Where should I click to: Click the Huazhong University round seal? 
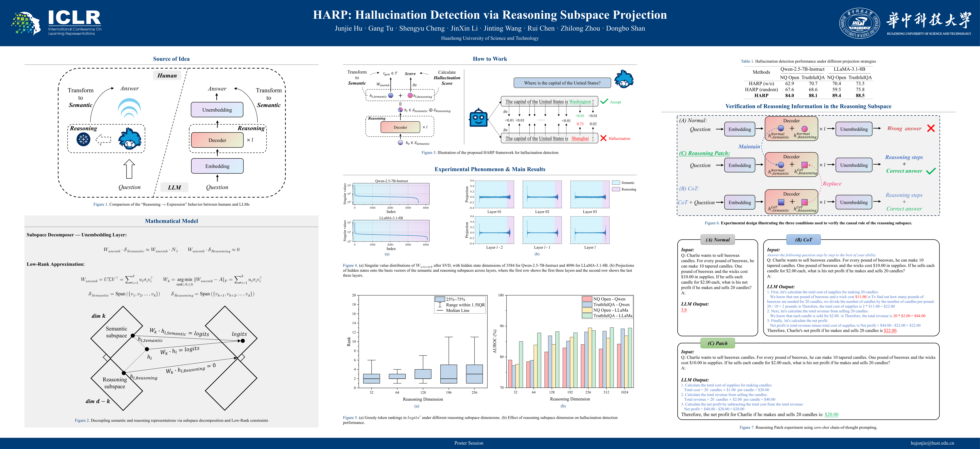[859, 23]
